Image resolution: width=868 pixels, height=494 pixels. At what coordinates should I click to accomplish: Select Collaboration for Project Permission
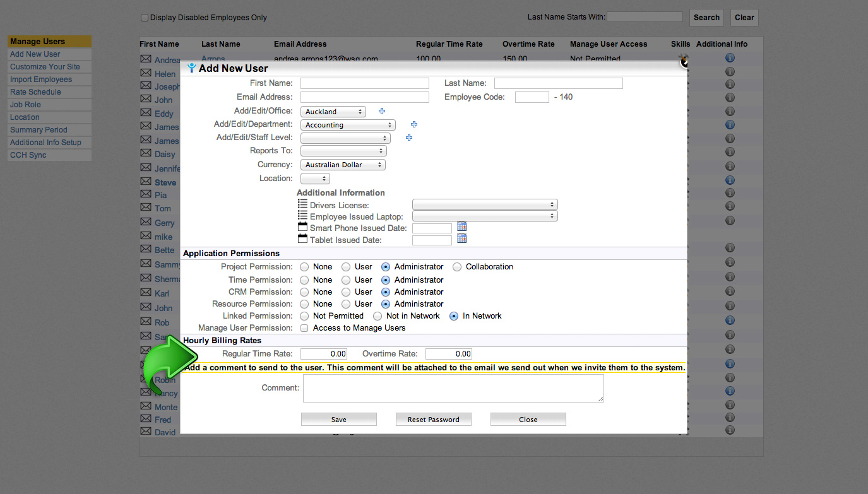tap(457, 267)
